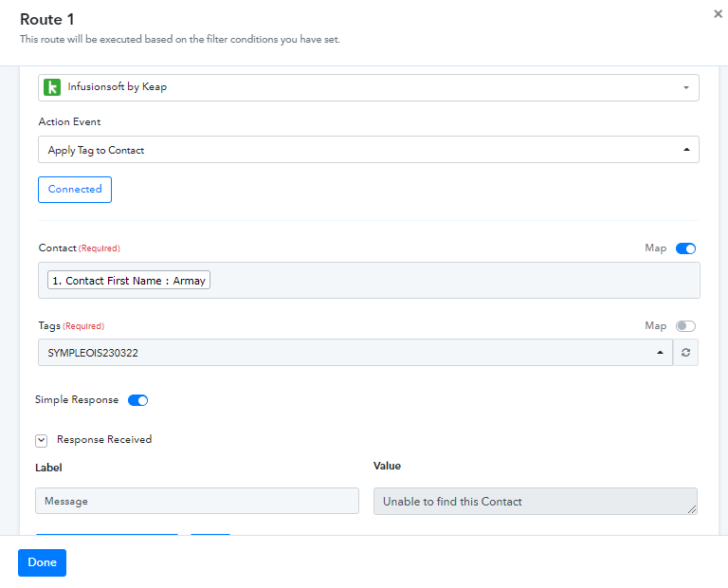
Task: Select the Contact First Name : Armay mapped chip
Action: (129, 280)
